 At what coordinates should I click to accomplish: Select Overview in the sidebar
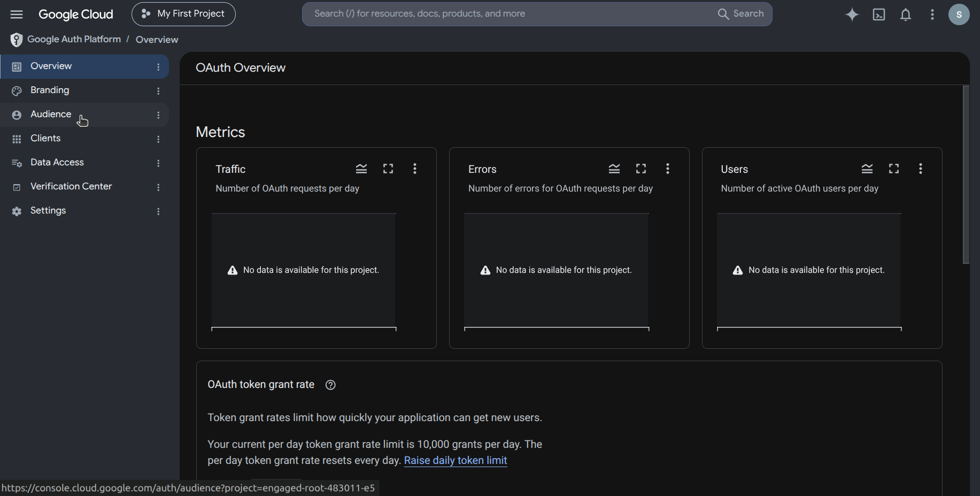pos(84,66)
